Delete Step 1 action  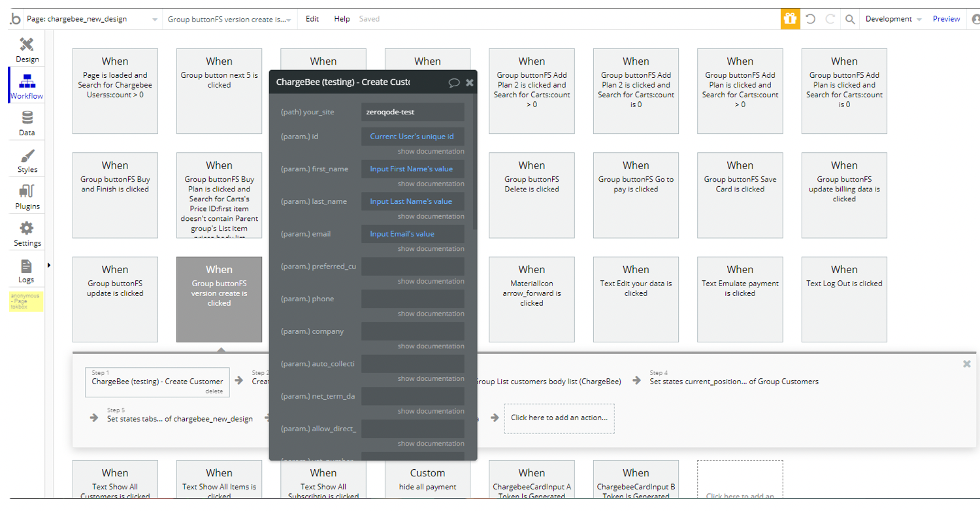click(x=214, y=391)
